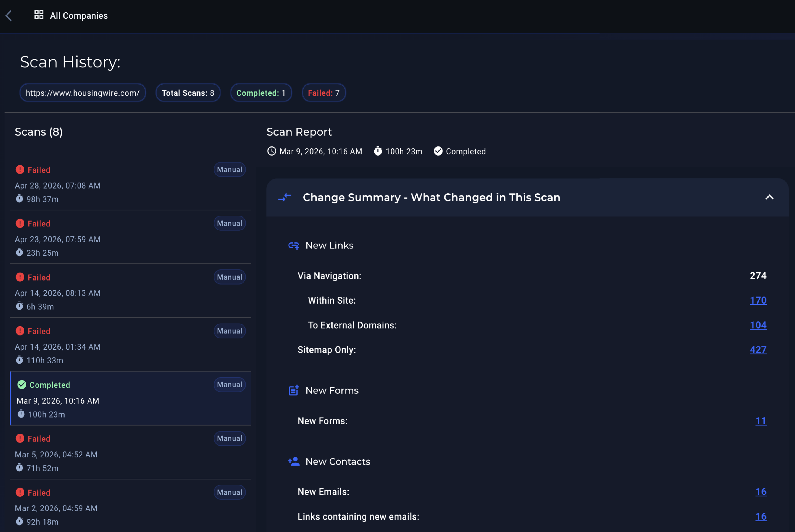Click the stopwatch icon next to 98h 37m

pos(19,199)
